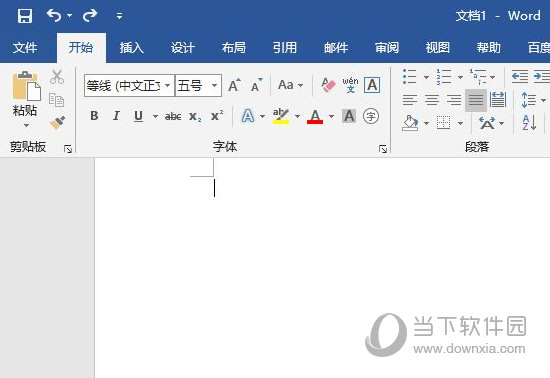Viewport: 550px width, 378px height.
Task: Apply yellow text highlight color
Action: click(281, 116)
